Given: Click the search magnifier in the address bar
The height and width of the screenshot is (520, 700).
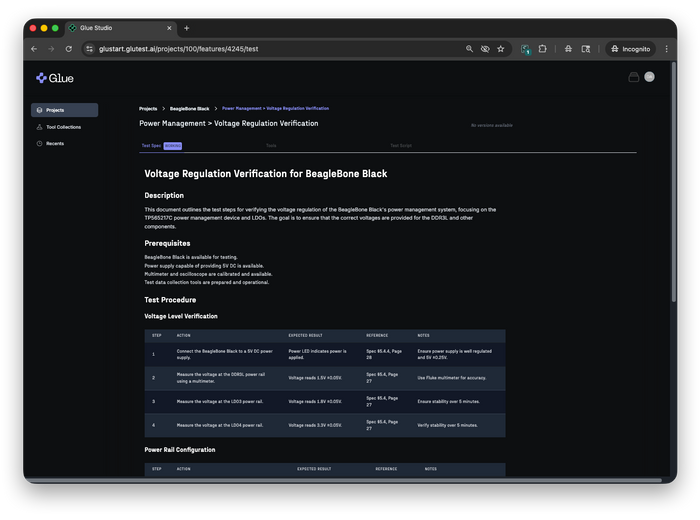Looking at the screenshot, I should (469, 48).
